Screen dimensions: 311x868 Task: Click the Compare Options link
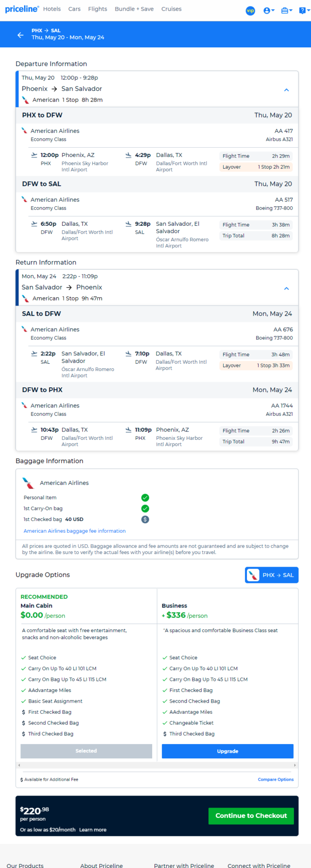click(x=276, y=779)
